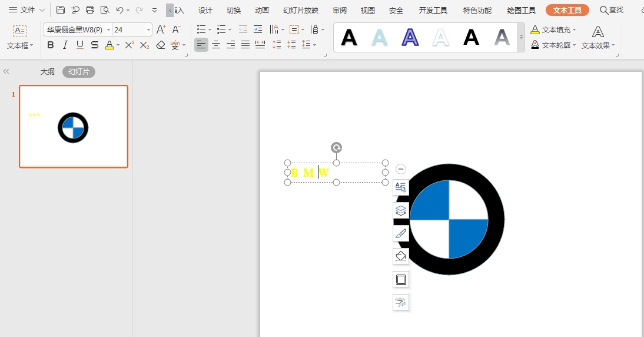The height and width of the screenshot is (337, 644).
Task: Click the BMW logo shape on slide
Action: pyautogui.click(x=449, y=219)
